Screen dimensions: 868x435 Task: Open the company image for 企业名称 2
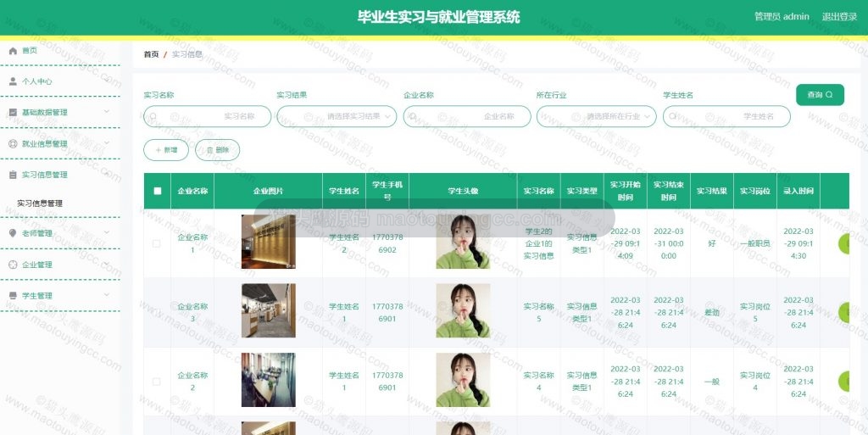click(x=269, y=380)
